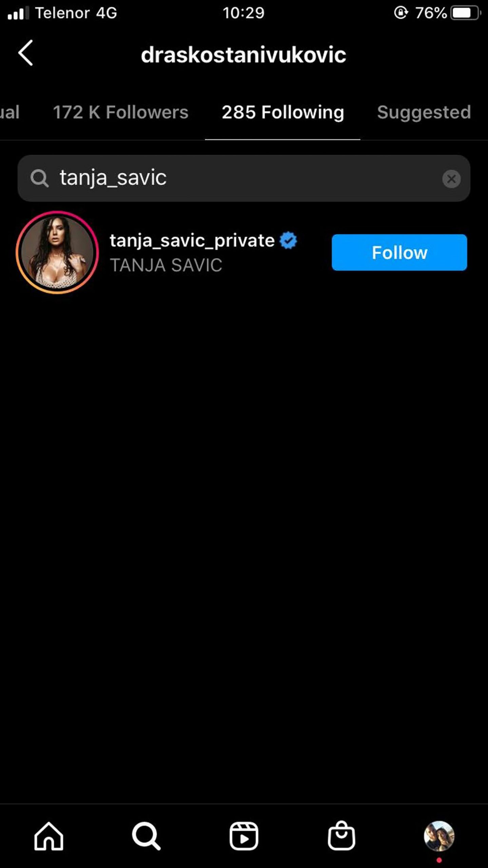Show the partially hidden Mutual tab
Viewport: 488px width, 868px height.
coord(9,112)
